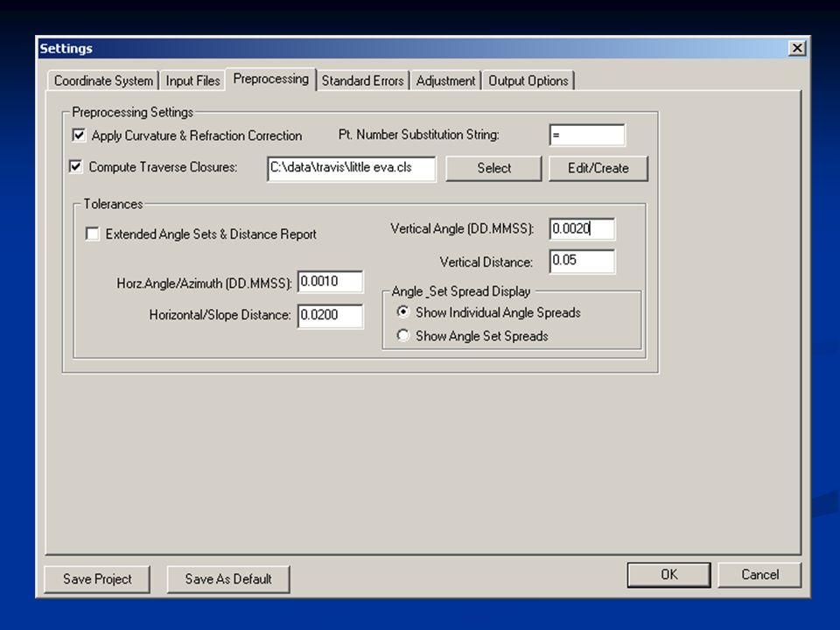Go to the Standard Errors tab
Image resolution: width=840 pixels, height=630 pixels.
pos(362,80)
